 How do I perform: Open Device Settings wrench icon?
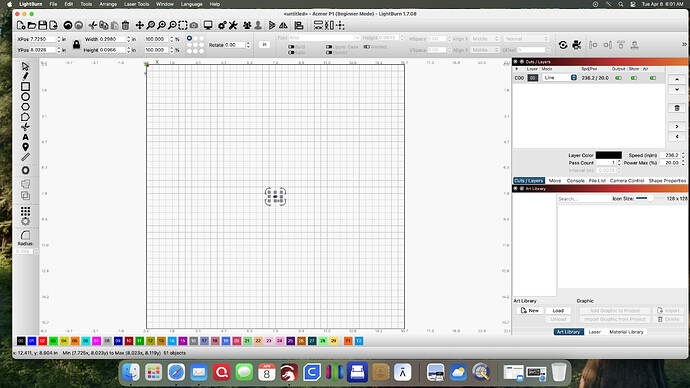tap(233, 26)
